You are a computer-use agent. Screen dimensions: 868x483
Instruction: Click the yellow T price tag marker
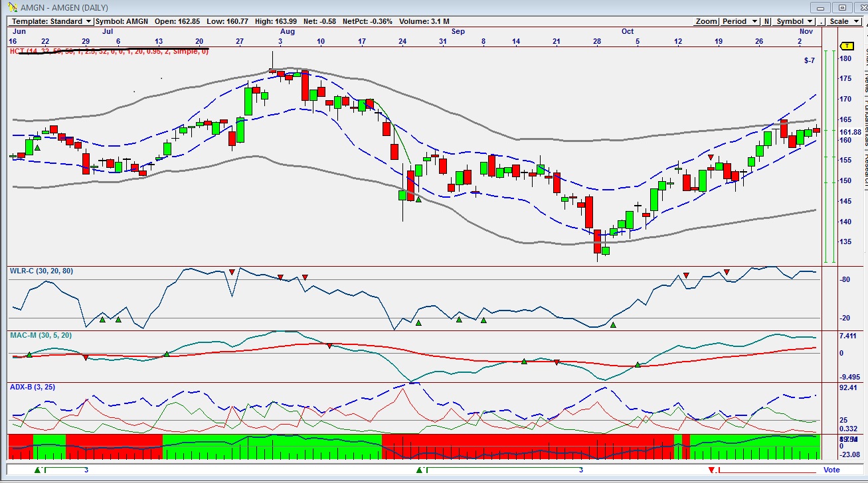pos(847,46)
